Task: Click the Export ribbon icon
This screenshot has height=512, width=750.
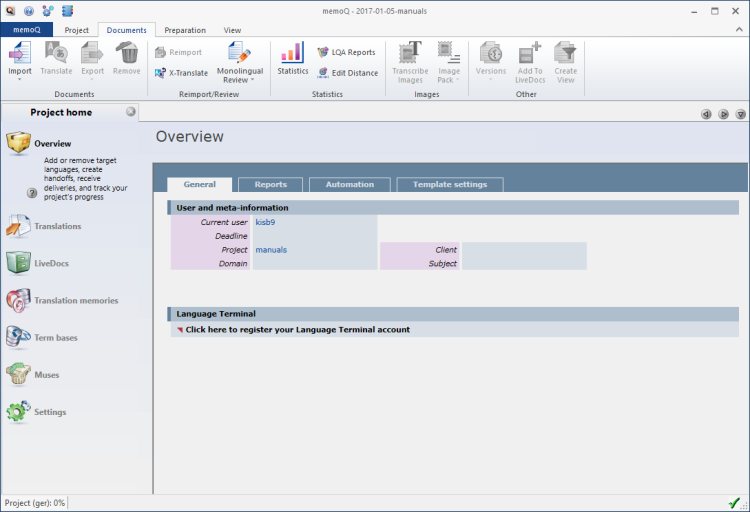Action: 92,53
